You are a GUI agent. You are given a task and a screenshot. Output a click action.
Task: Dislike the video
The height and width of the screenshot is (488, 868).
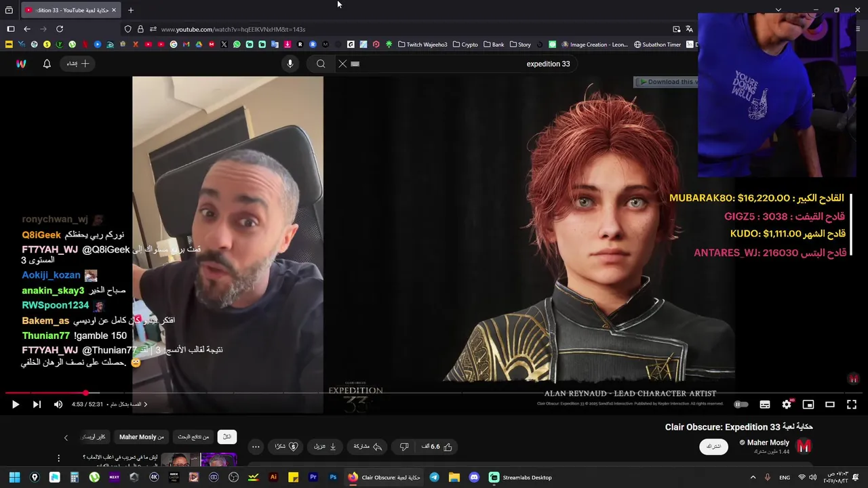click(x=404, y=447)
